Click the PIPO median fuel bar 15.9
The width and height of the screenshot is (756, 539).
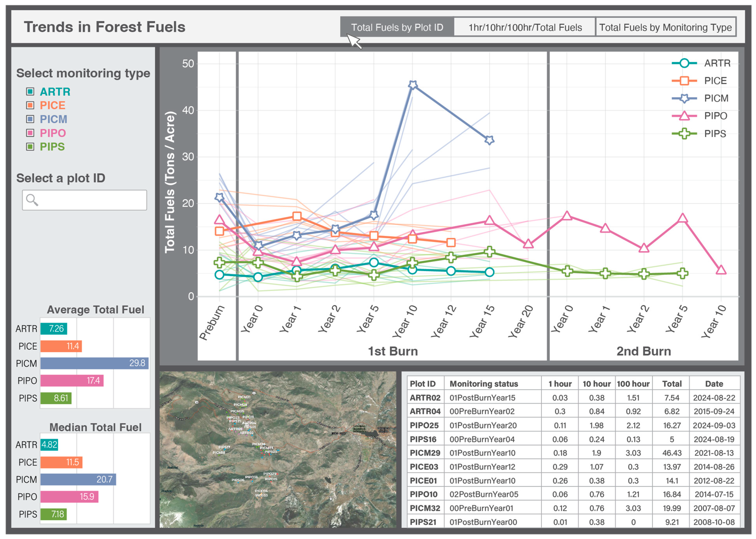tap(69, 496)
